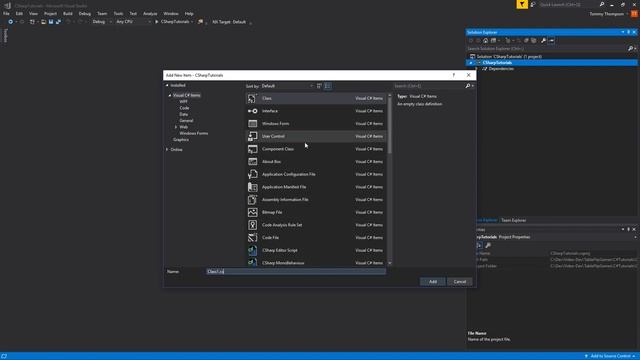Click Solution Explorer Home icon
Viewport: 640px width, 360px height.
click(x=485, y=40)
